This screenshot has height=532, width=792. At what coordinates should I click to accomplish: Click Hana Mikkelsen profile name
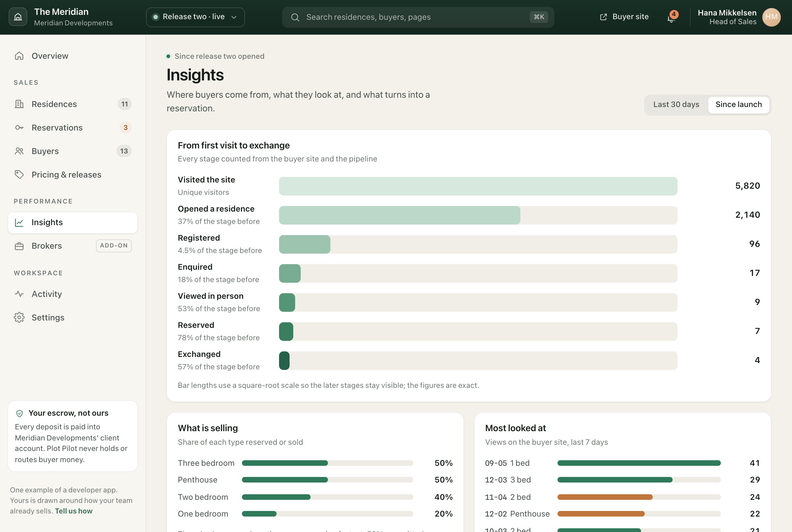tap(727, 13)
